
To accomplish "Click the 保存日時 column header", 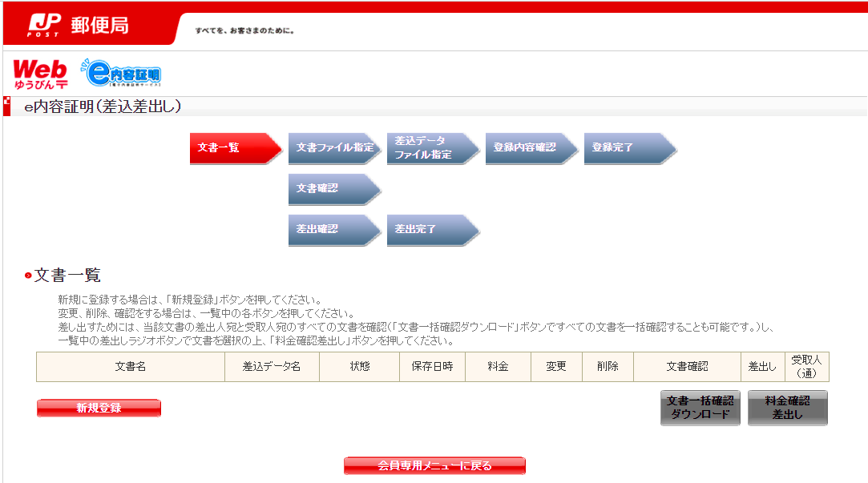I will point(432,367).
